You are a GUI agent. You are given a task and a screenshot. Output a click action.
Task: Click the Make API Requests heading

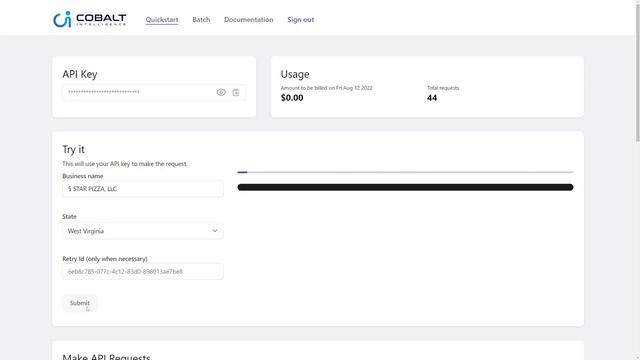pyautogui.click(x=107, y=356)
